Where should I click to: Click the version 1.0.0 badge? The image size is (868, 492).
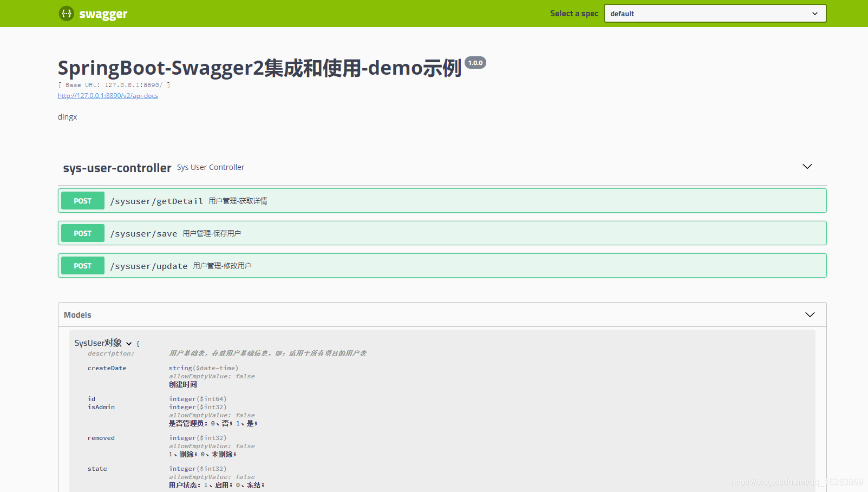point(475,63)
